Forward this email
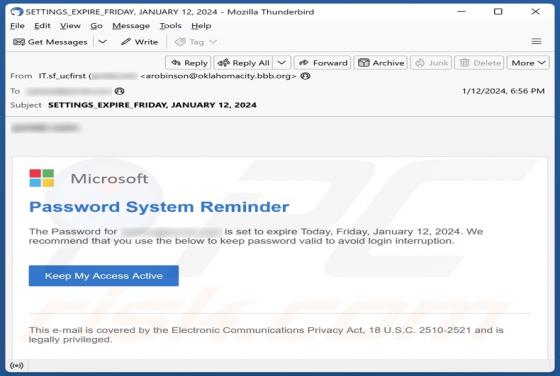 pos(323,63)
